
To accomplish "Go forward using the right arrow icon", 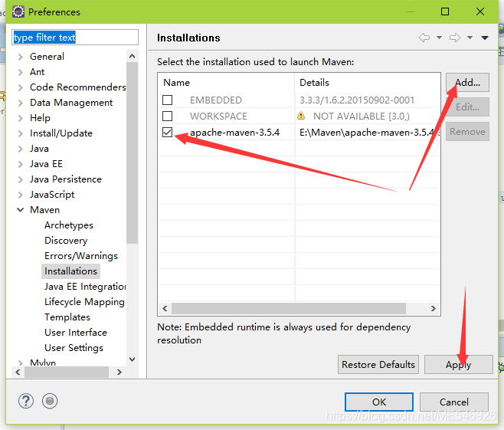I will [455, 38].
